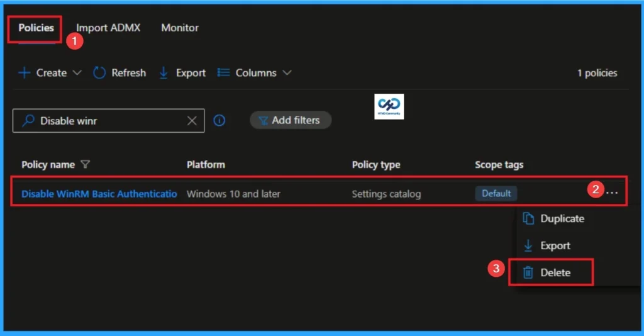Click the Create plus icon
The width and height of the screenshot is (644, 336).
(x=25, y=73)
